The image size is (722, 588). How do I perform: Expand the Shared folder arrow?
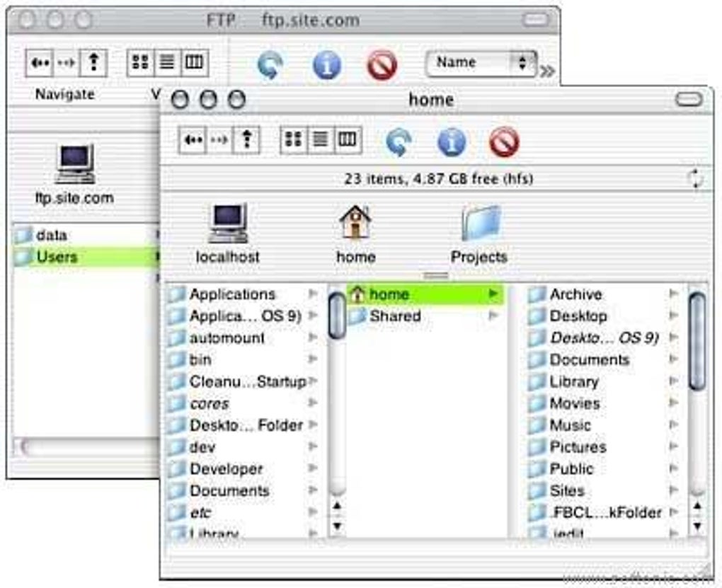(493, 316)
